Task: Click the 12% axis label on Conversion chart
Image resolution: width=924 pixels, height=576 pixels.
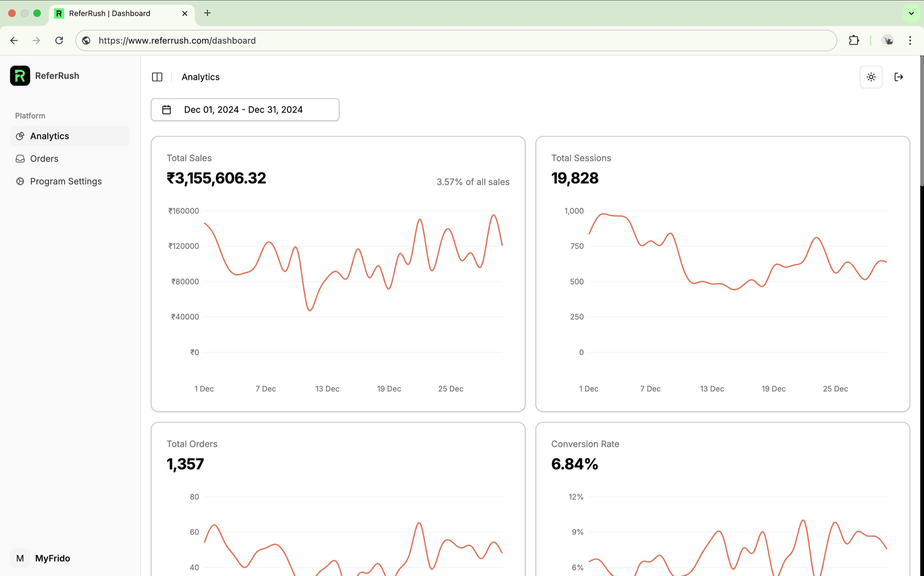Action: (x=576, y=497)
